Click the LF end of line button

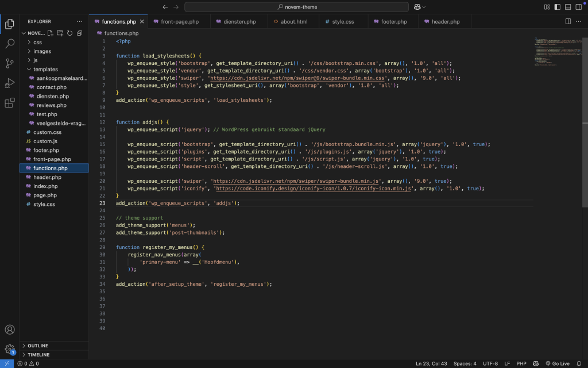(507, 363)
